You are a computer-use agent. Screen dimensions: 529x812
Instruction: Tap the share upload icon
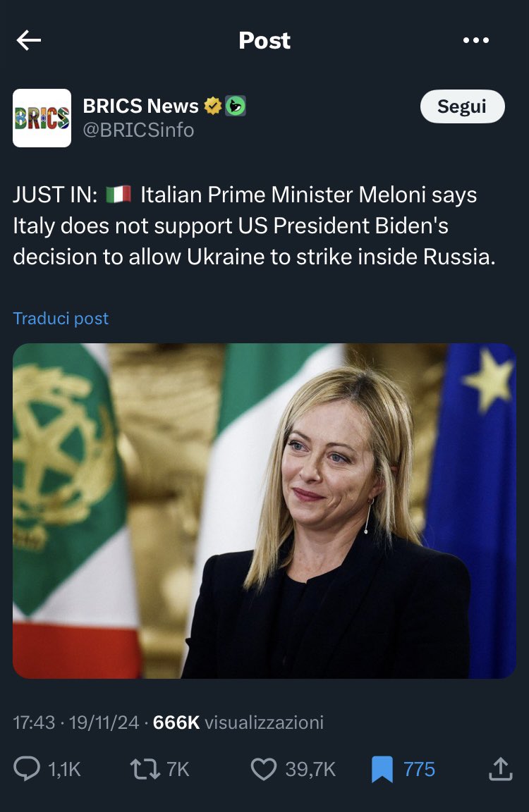(501, 768)
